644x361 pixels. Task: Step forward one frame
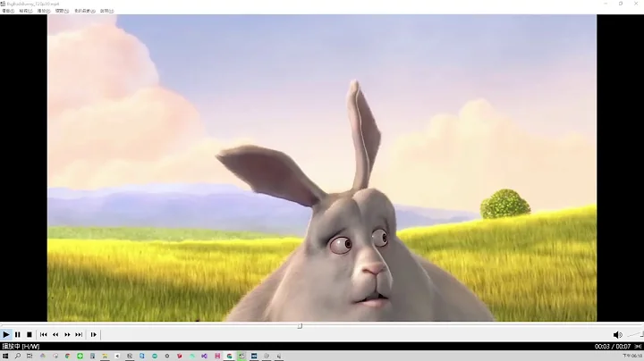point(94,335)
